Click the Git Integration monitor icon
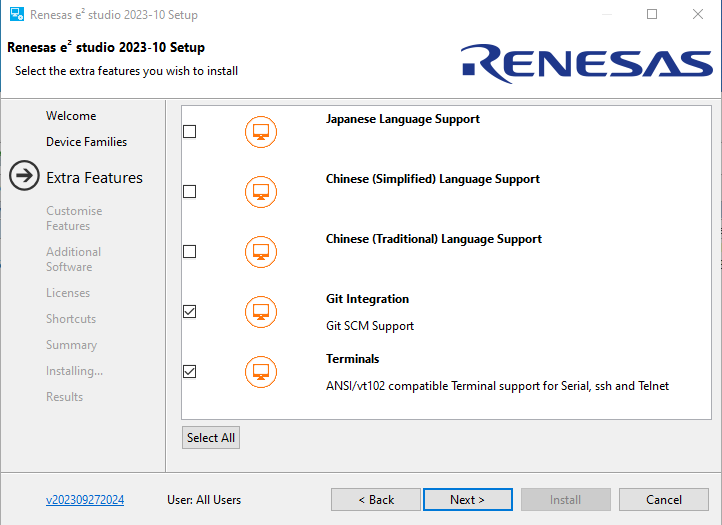This screenshot has width=722, height=525. (x=261, y=312)
